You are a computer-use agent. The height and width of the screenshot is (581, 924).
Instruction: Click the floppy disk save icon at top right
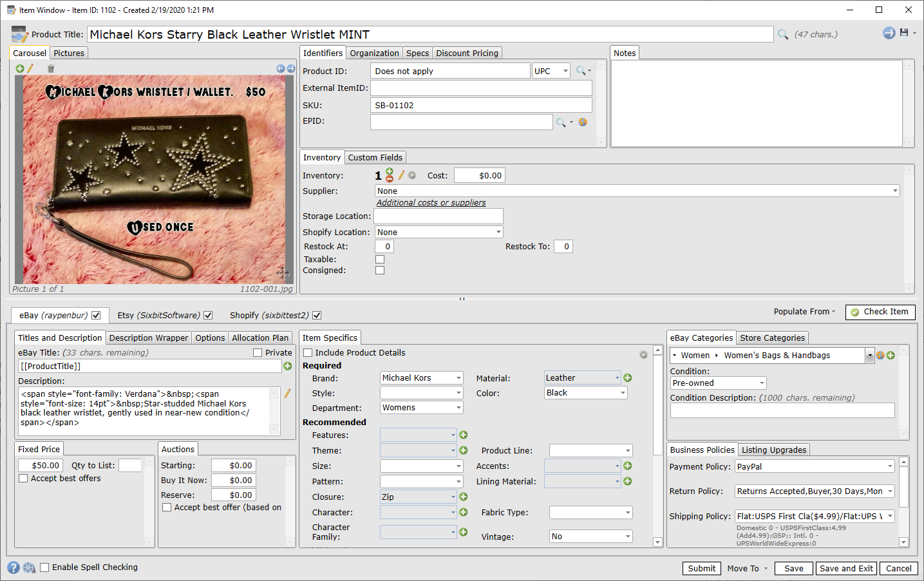pyautogui.click(x=904, y=32)
